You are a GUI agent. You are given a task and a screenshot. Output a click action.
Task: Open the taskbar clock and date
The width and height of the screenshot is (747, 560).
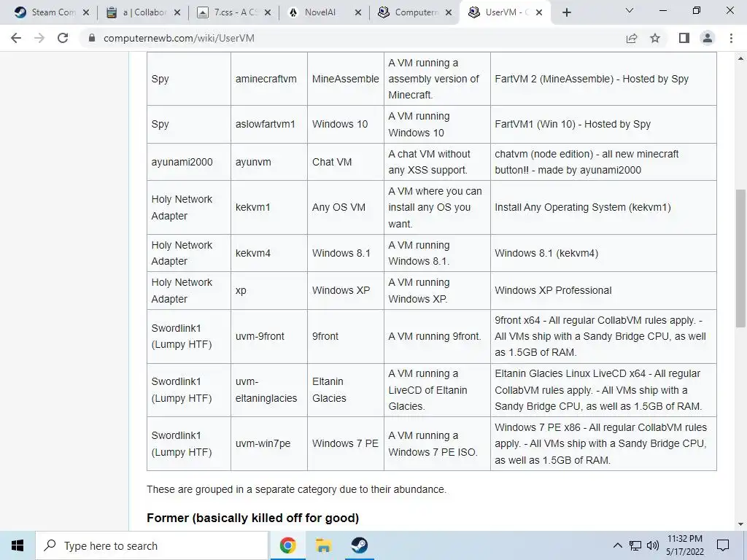click(x=684, y=545)
